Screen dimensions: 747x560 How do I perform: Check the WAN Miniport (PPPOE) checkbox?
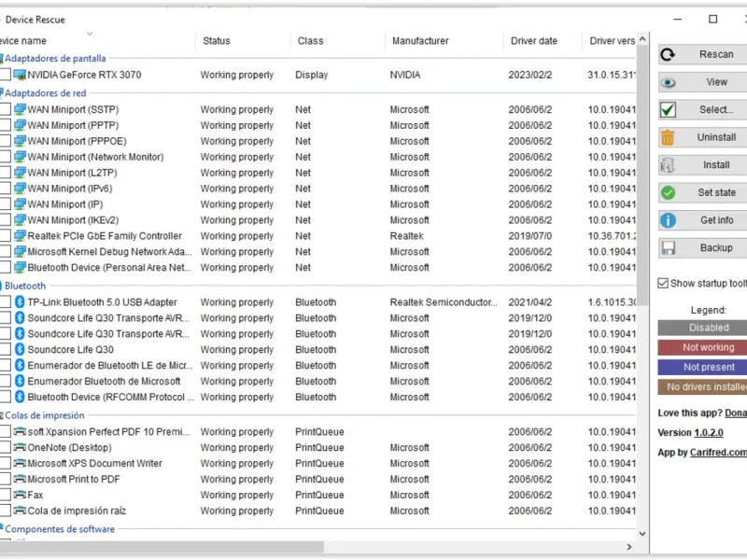coord(5,141)
